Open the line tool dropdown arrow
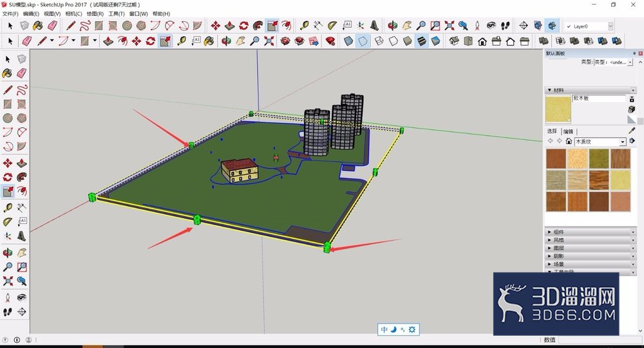This screenshot has height=348, width=644. tap(52, 41)
